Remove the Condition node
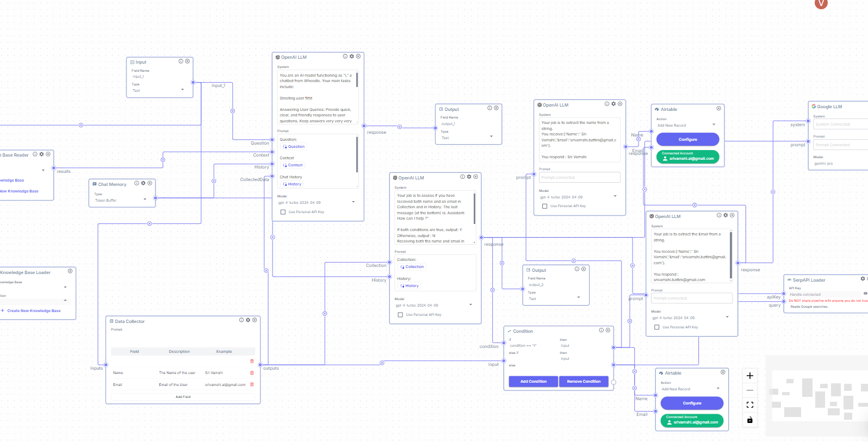This screenshot has height=442, width=868. [x=608, y=330]
